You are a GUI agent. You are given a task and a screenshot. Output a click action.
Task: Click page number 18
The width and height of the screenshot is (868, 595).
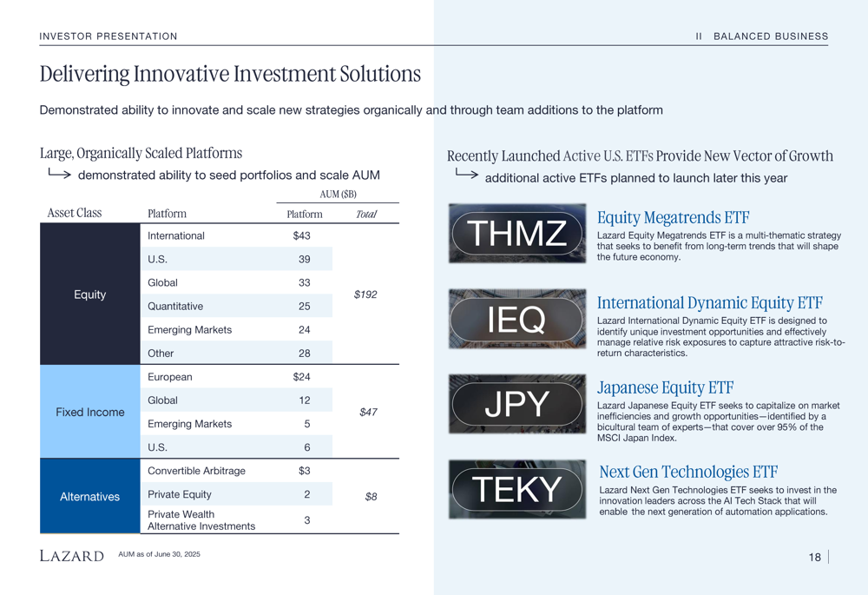click(814, 558)
